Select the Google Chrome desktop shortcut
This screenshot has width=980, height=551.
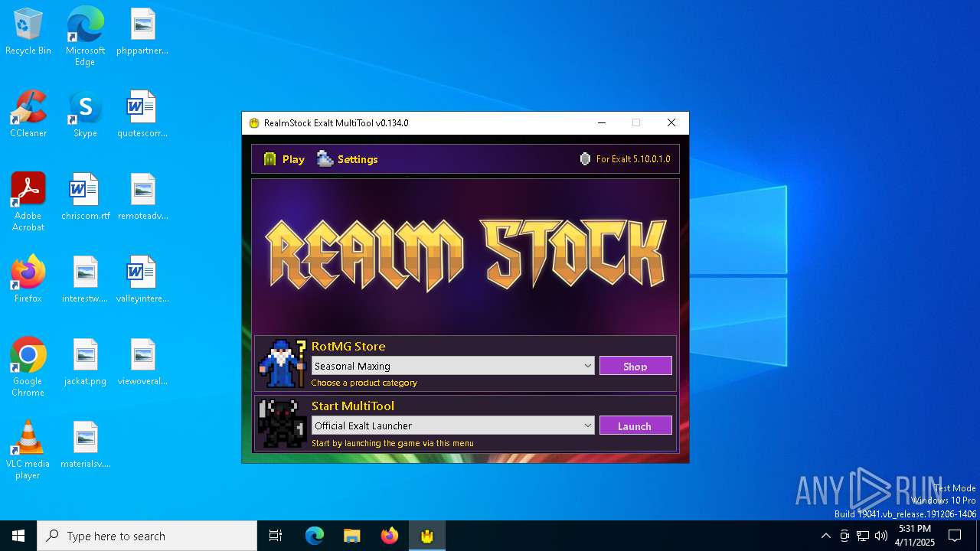(28, 367)
